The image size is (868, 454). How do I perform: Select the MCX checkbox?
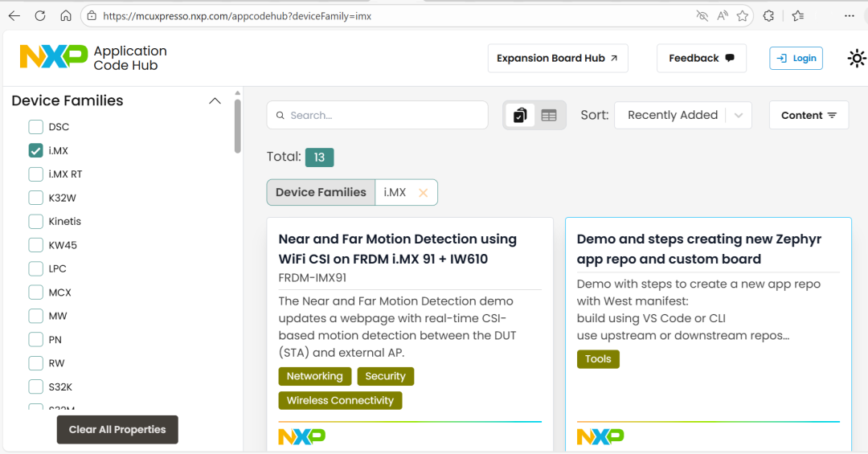pos(35,292)
